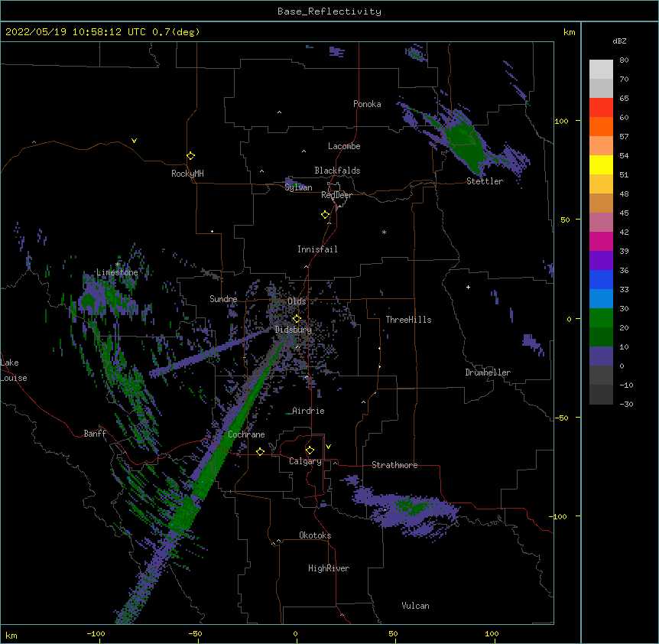
Task: Click the Olds city label
Action: point(297,301)
